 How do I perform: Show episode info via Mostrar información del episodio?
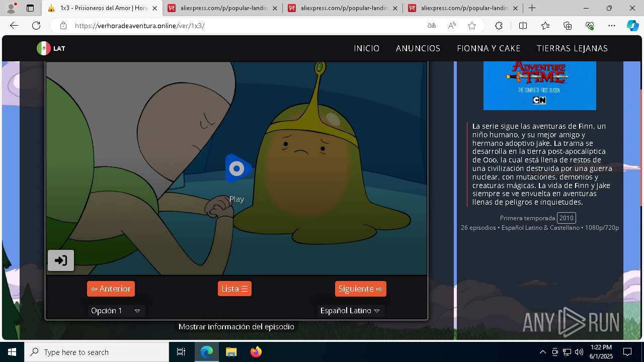click(x=236, y=327)
